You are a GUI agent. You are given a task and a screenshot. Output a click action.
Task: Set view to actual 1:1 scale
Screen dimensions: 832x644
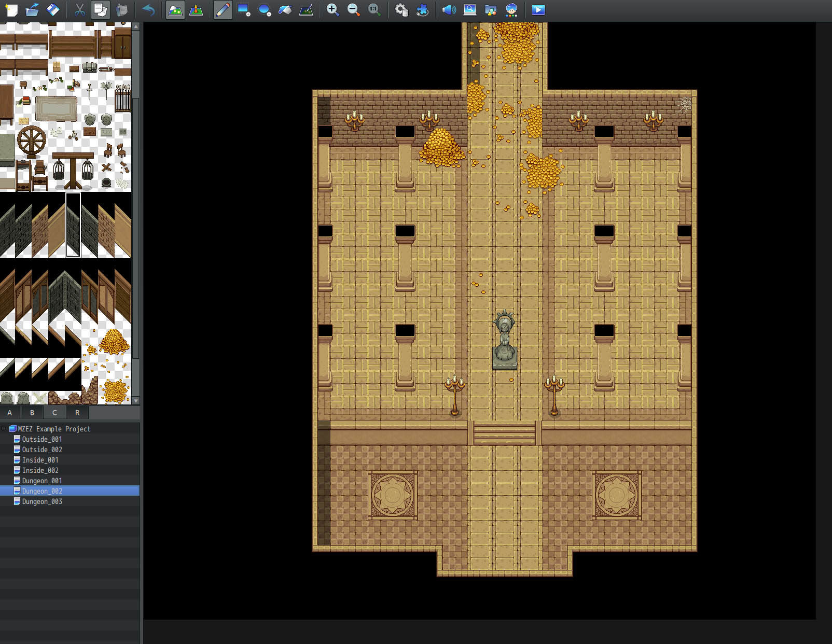tap(374, 10)
